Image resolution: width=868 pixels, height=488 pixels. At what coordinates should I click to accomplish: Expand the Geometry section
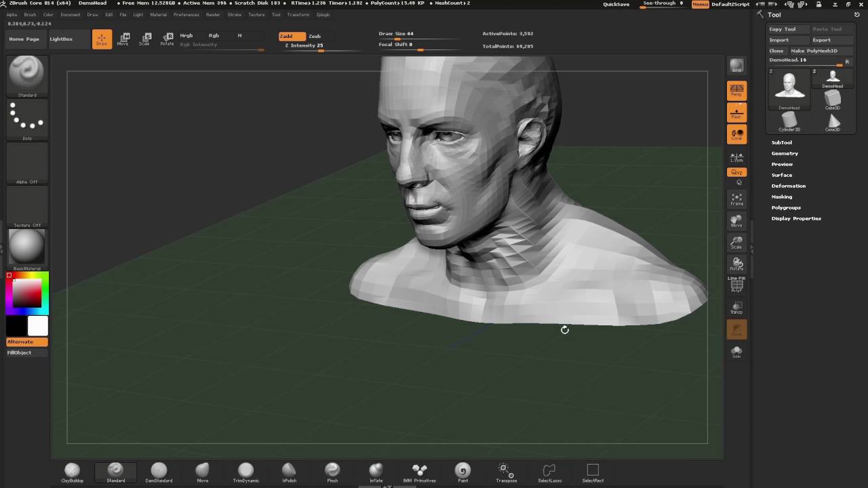[x=785, y=153]
